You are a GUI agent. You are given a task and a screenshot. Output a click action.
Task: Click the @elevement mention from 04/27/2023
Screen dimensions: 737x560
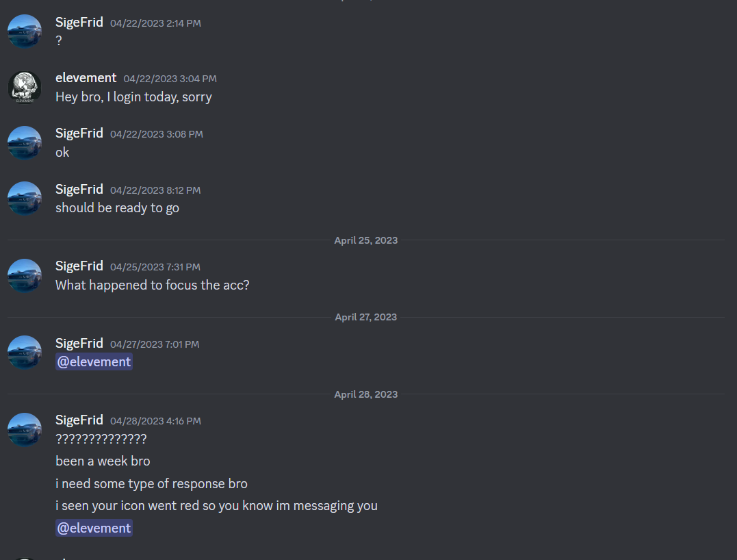94,361
